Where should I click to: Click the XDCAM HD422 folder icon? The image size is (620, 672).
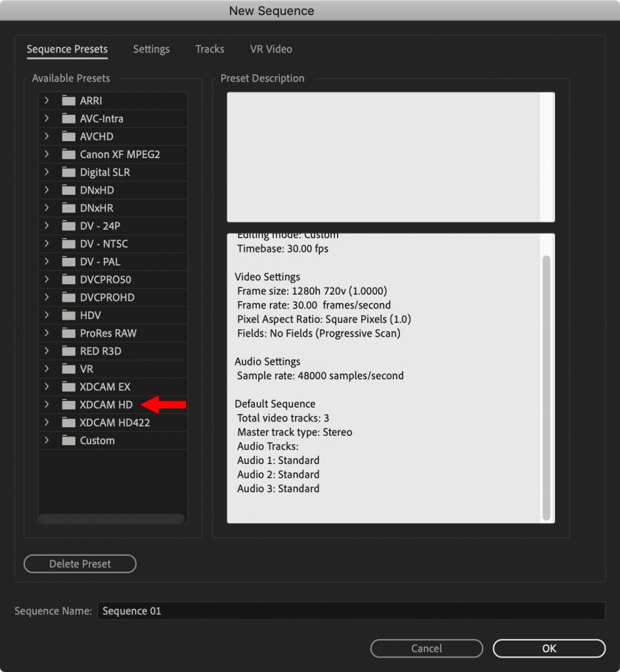point(68,423)
